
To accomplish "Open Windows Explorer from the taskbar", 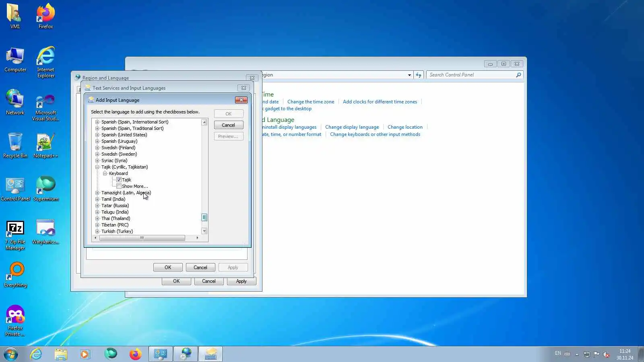I will [x=61, y=354].
